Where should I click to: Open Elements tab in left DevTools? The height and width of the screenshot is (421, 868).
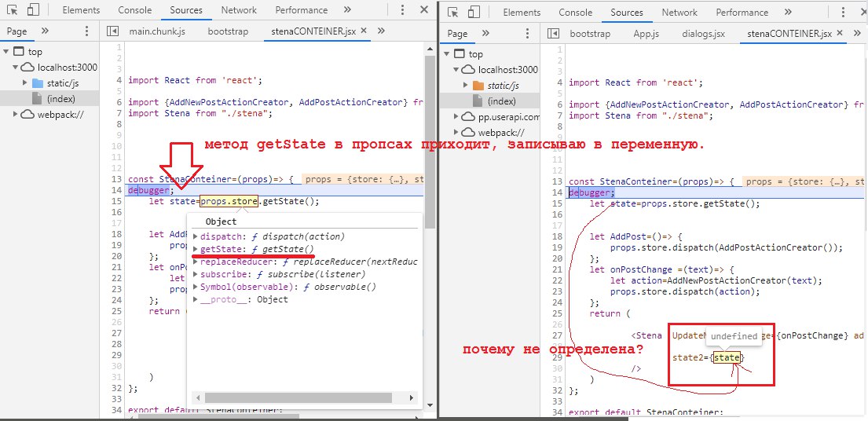point(82,10)
